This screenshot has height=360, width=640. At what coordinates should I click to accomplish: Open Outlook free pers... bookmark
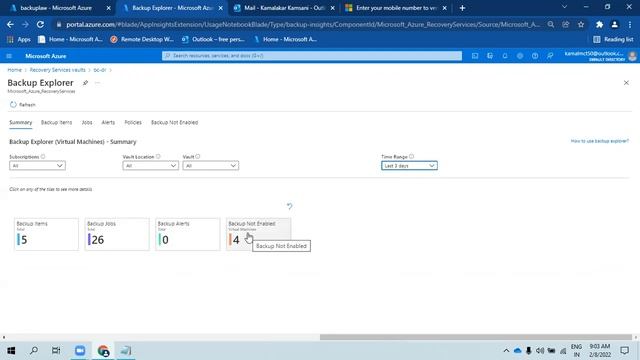click(x=213, y=40)
